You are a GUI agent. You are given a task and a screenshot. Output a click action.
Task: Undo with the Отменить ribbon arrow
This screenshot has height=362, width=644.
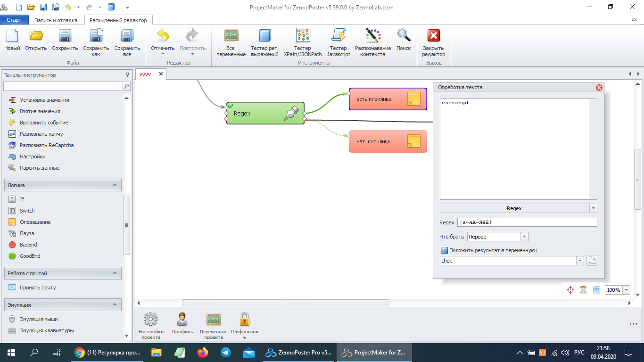[x=163, y=35]
